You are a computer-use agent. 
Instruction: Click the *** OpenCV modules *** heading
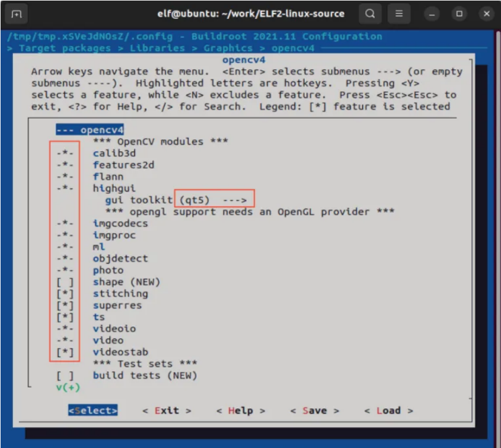coord(161,142)
